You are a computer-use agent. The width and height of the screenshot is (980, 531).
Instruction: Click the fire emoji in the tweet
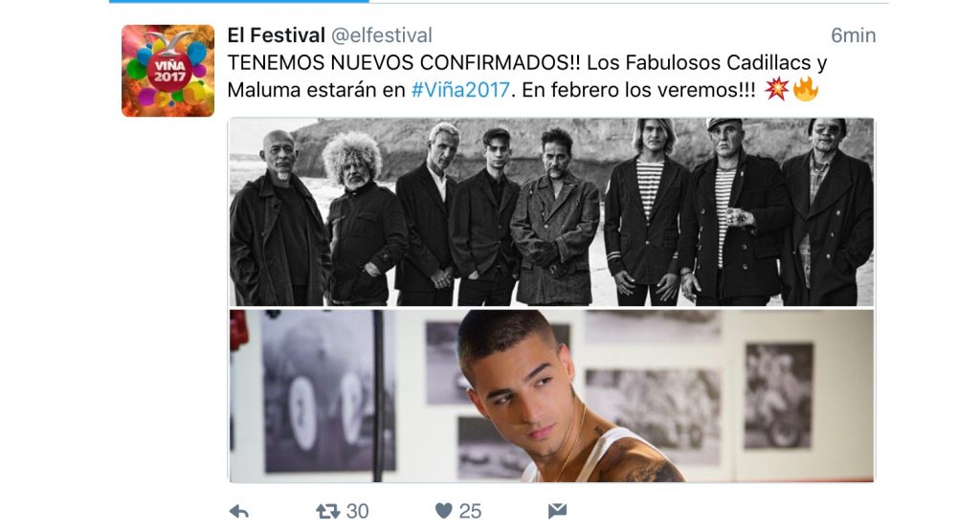806,89
